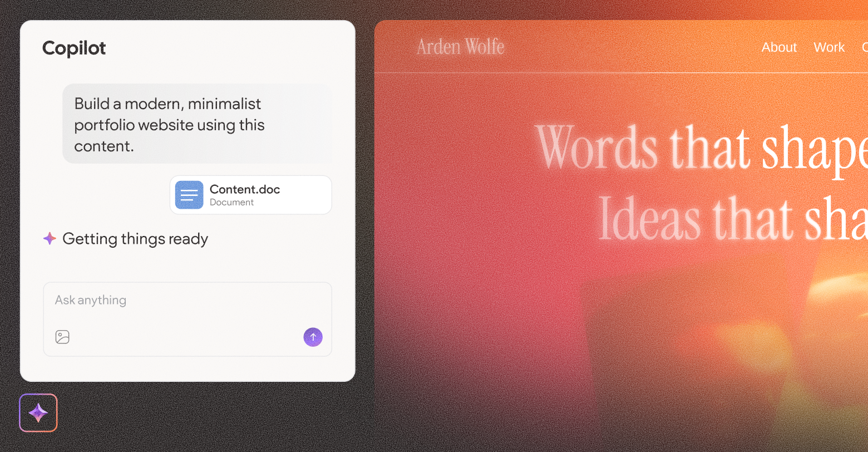Click the Arden Wolfe site logo
The height and width of the screenshot is (452, 868).
(x=460, y=47)
